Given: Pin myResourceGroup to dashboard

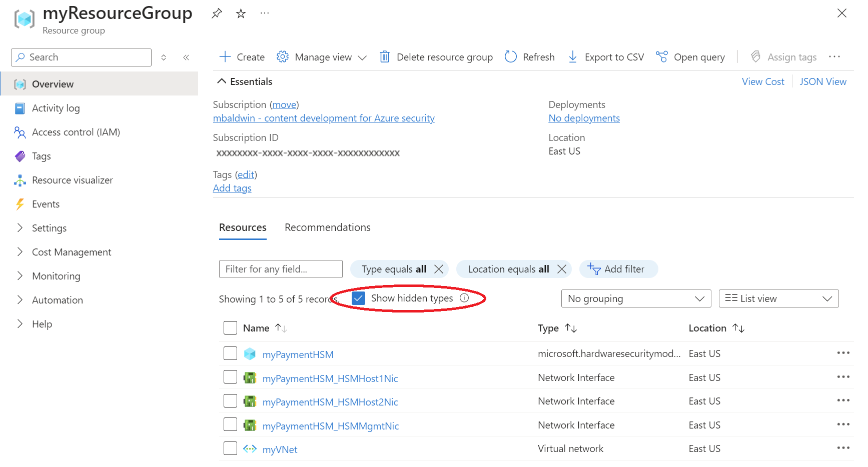Looking at the screenshot, I should tap(217, 13).
